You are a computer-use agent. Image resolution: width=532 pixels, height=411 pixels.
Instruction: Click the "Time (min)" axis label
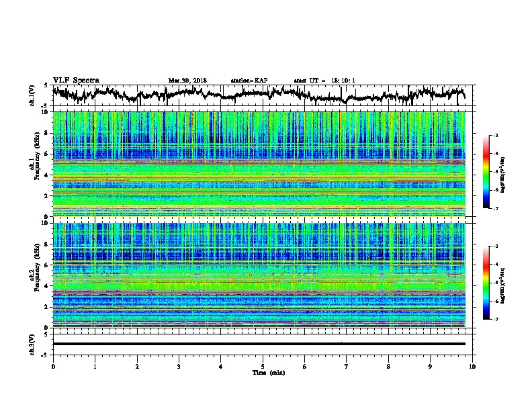269,373
